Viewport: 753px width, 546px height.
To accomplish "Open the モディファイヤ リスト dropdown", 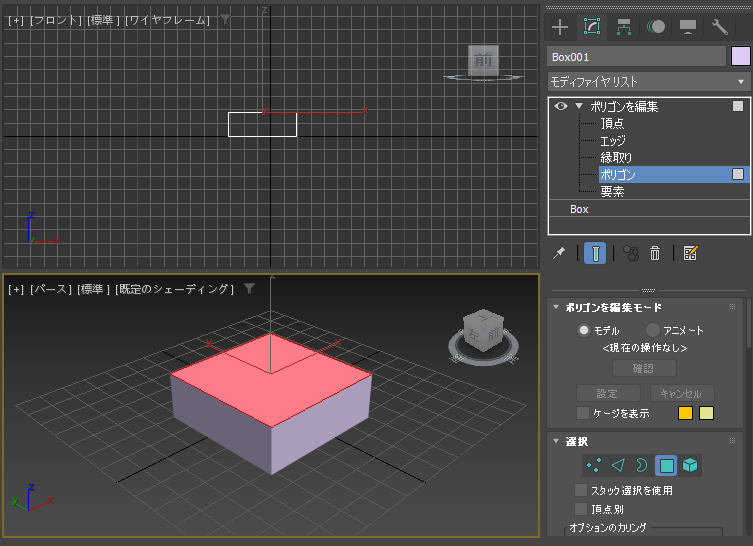I will point(649,82).
